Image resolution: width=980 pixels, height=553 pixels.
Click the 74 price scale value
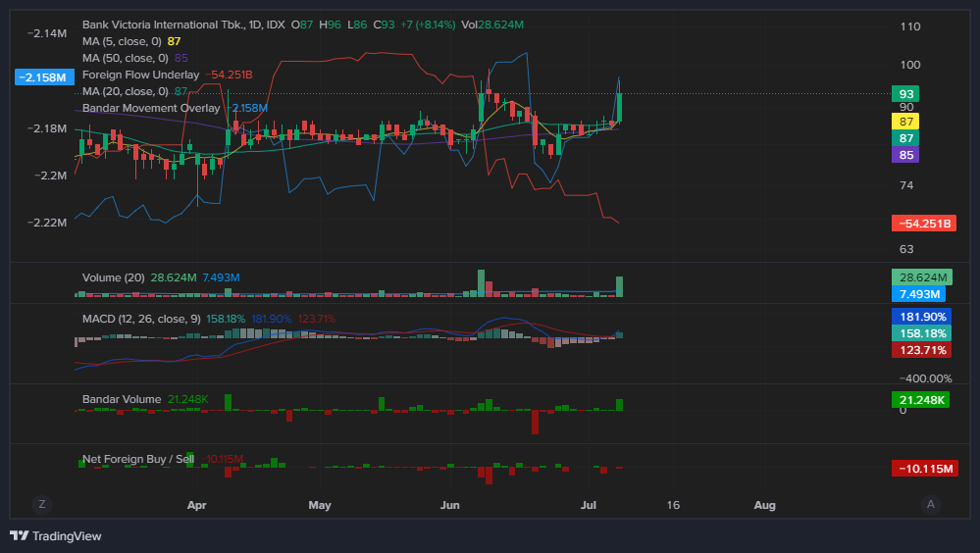[906, 185]
